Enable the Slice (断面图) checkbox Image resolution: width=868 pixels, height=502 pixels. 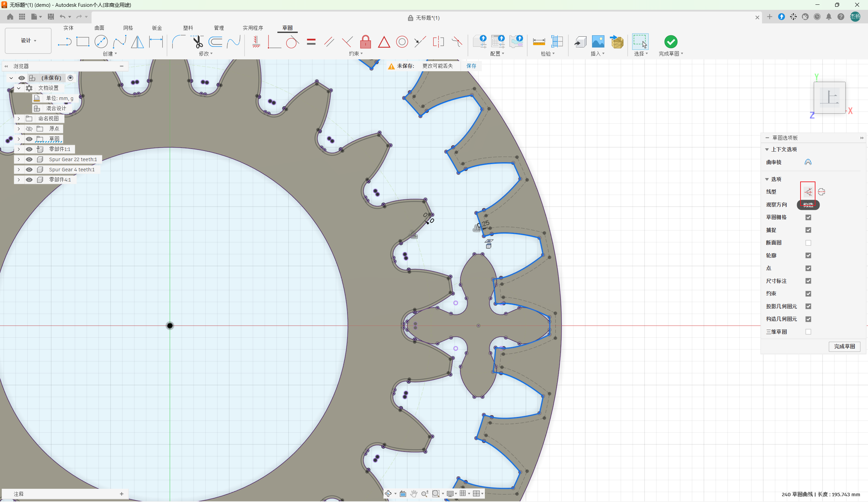coord(808,243)
